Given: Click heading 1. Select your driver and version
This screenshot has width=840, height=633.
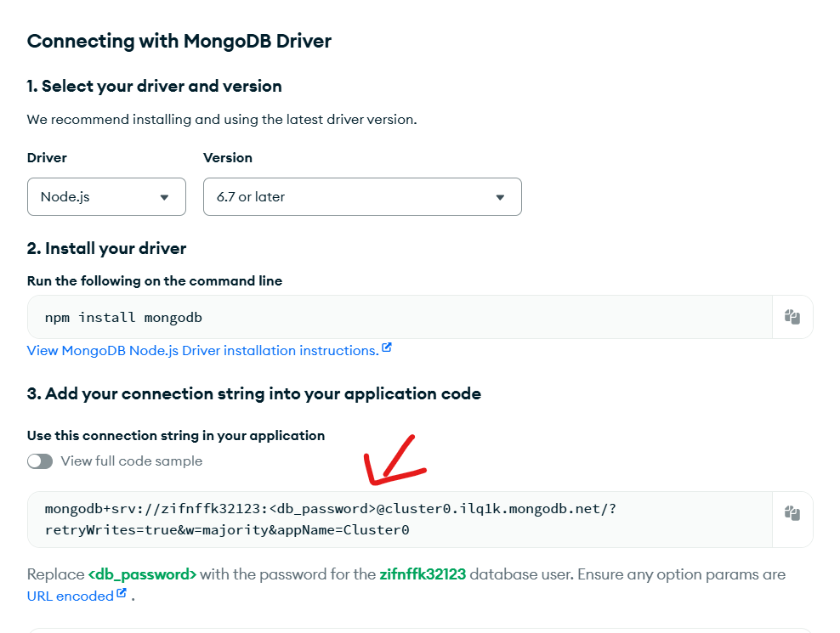Looking at the screenshot, I should (154, 86).
